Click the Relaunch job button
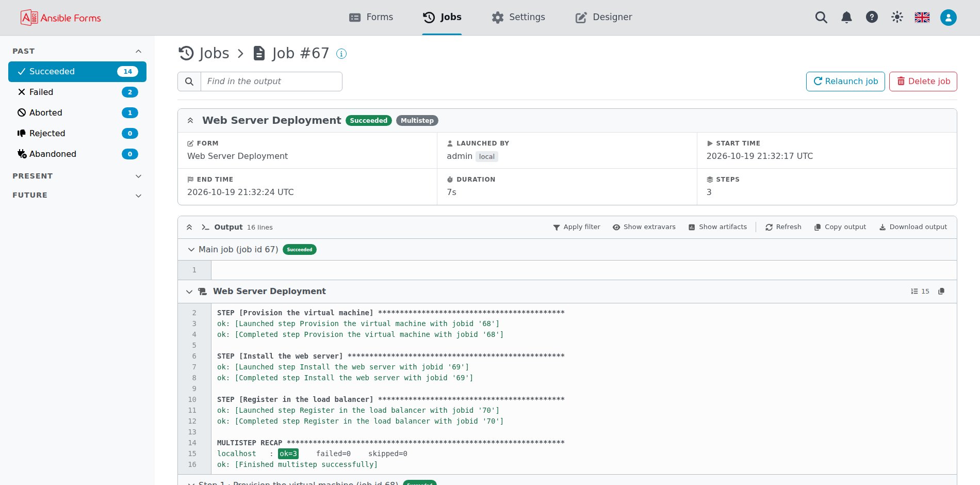The height and width of the screenshot is (485, 980). click(x=845, y=82)
